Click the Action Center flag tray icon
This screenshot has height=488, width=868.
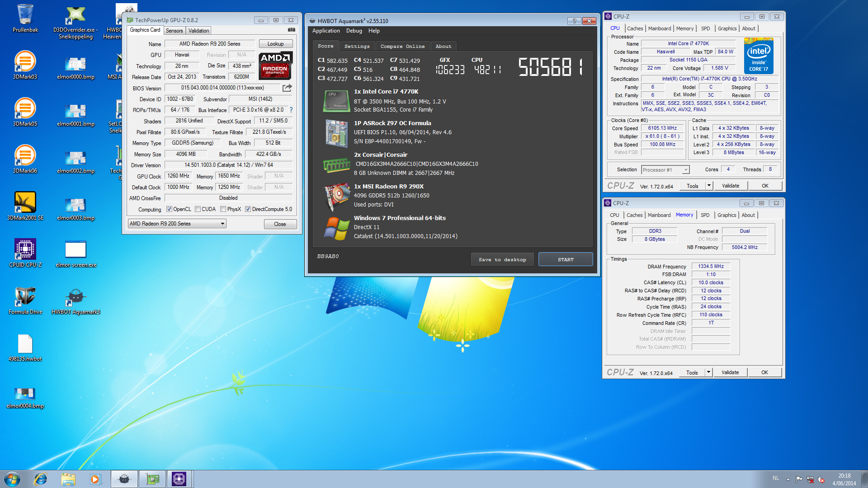[x=799, y=479]
